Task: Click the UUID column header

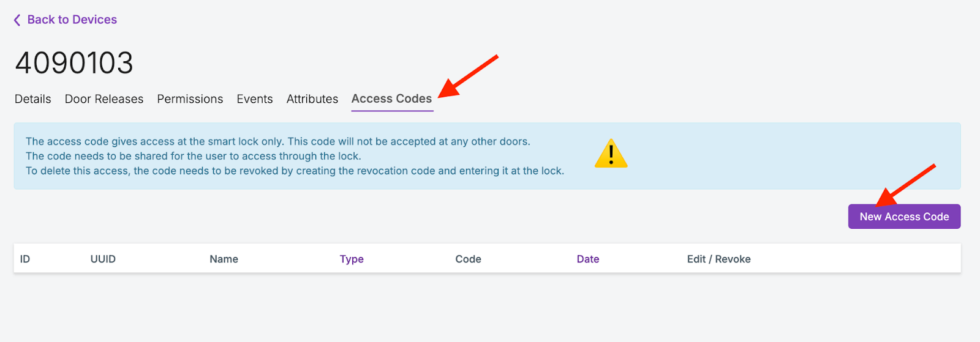Action: [x=103, y=259]
